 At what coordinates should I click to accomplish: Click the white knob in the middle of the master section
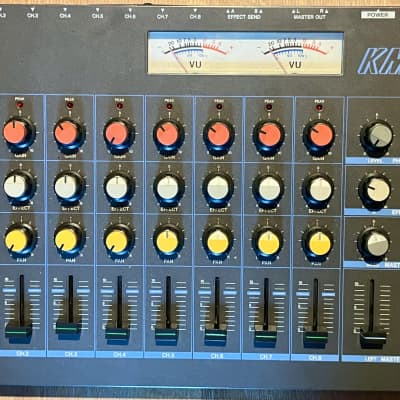click(375, 190)
